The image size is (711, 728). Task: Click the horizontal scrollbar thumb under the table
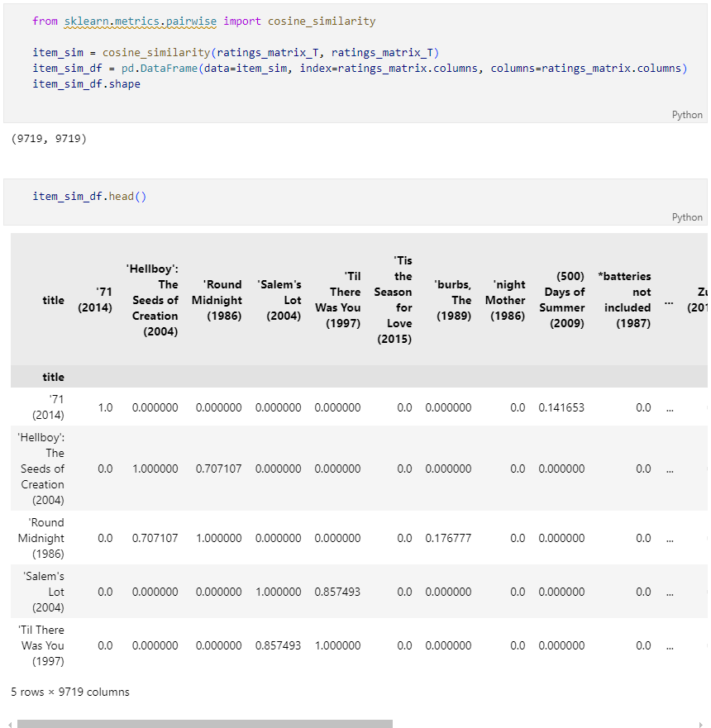204,724
